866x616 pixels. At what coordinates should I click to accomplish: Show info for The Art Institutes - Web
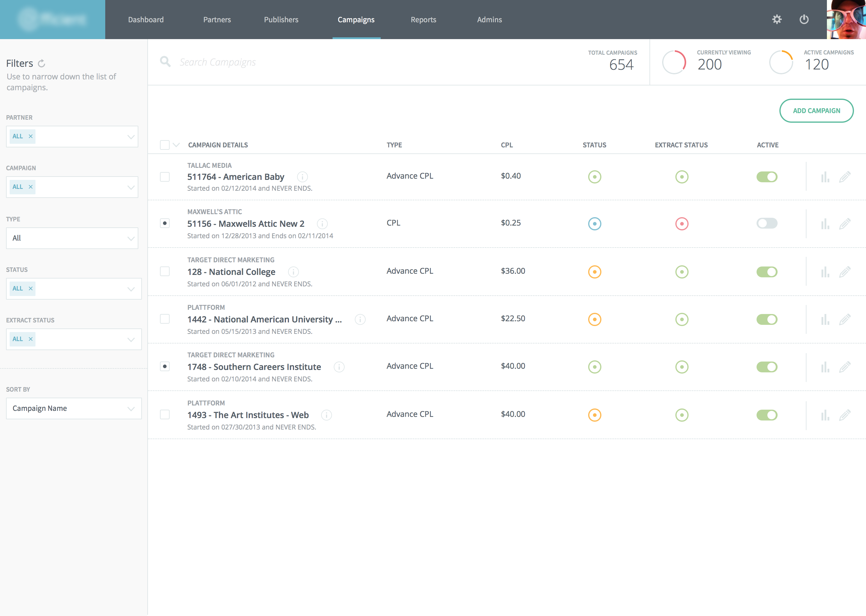[327, 415]
